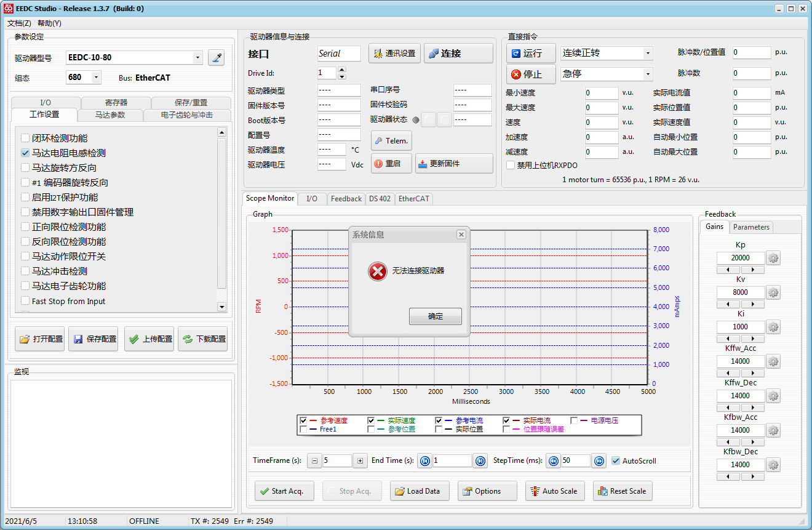Image resolution: width=812 pixels, height=530 pixels.
Task: Close the 系统信息 dialog with X
Action: tap(461, 235)
